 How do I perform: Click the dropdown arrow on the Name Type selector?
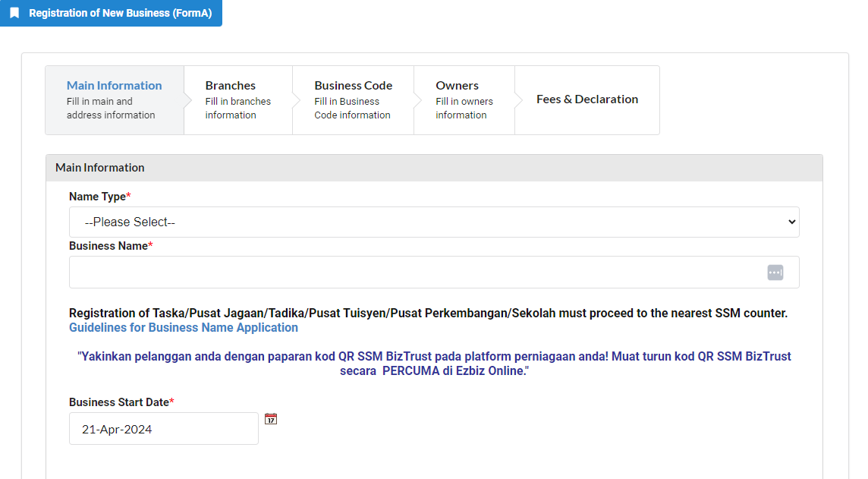tap(791, 222)
